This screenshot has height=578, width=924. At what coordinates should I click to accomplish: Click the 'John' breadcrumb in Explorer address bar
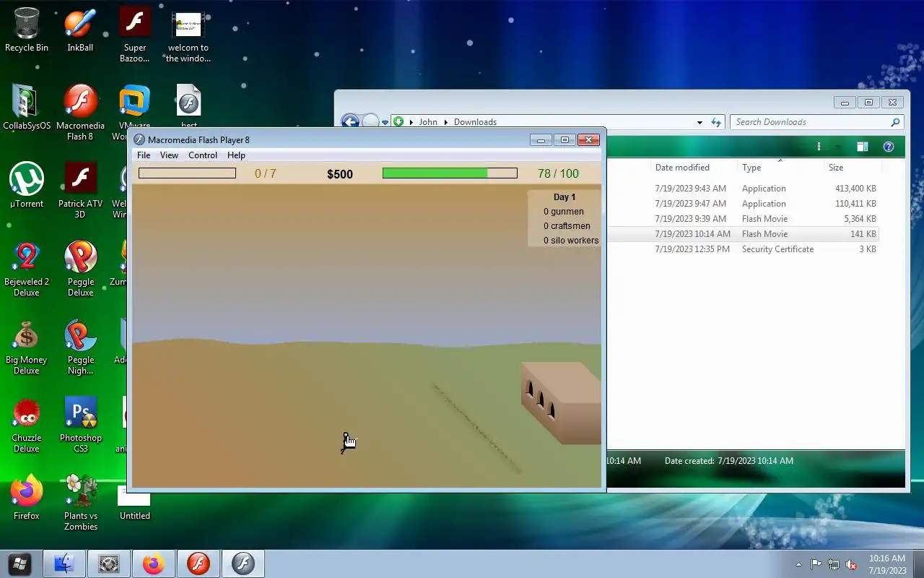(x=428, y=122)
